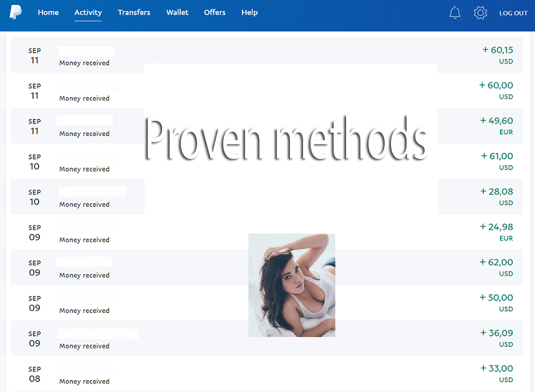Screen dimensions: 535x392
Task: Open the notifications bell
Action: [455, 12]
